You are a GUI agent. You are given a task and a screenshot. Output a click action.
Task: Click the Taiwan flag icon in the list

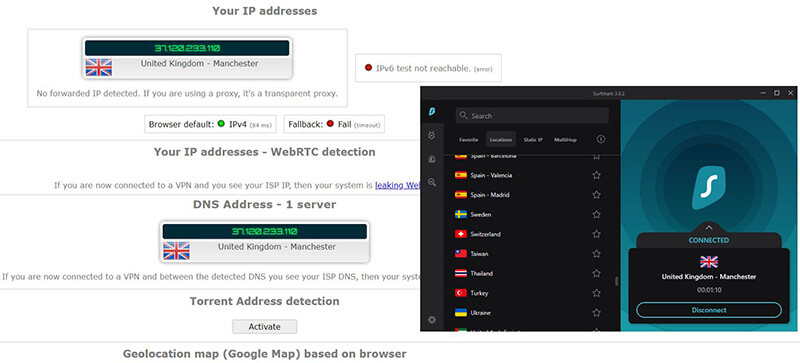[x=461, y=254]
